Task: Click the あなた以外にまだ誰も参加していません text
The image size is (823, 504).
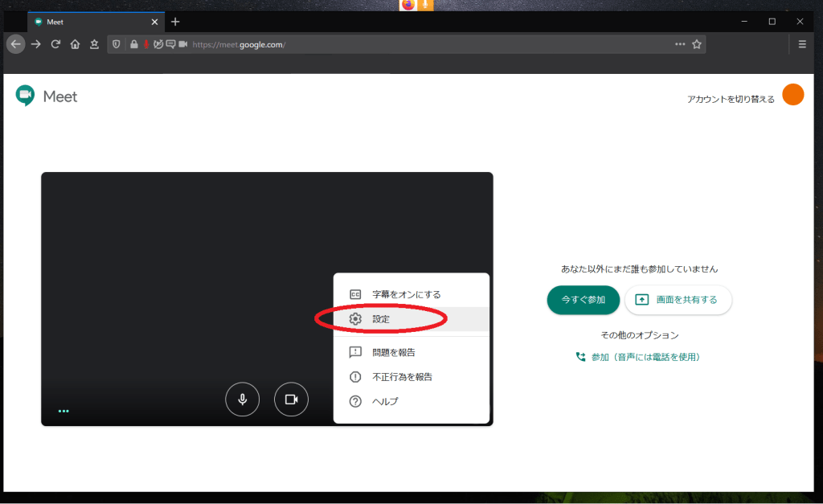Action: [x=639, y=269]
